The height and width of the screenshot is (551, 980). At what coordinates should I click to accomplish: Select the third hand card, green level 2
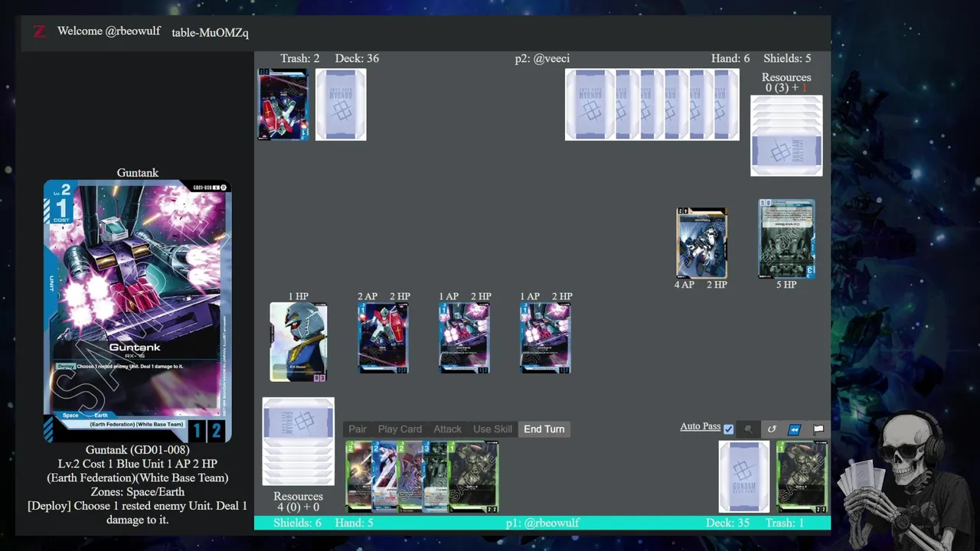410,476
